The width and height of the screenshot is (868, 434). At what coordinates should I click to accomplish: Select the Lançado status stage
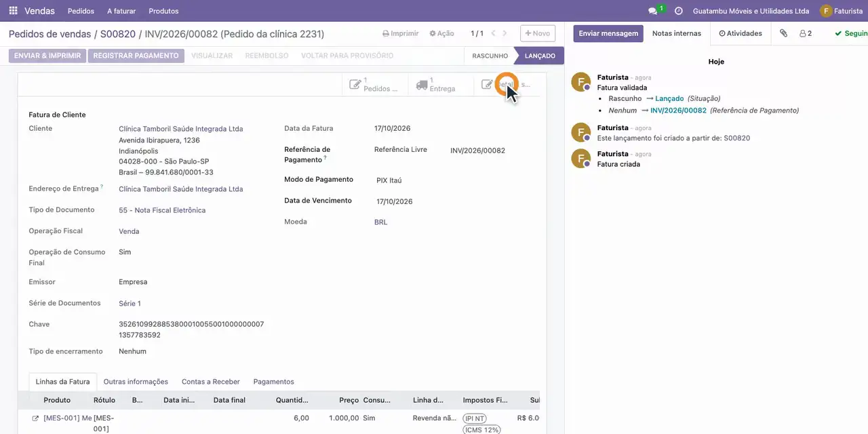coord(540,56)
